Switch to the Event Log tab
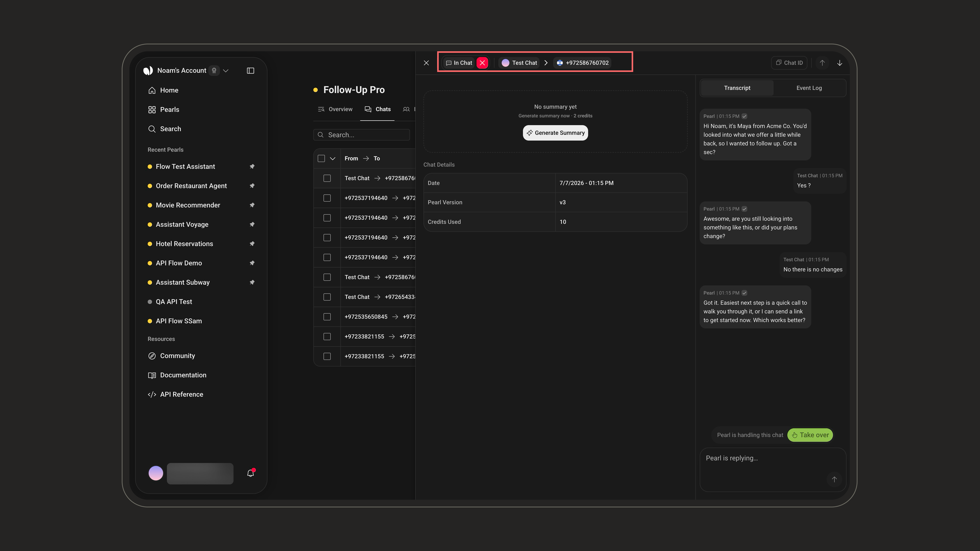This screenshot has width=980, height=551. (809, 88)
